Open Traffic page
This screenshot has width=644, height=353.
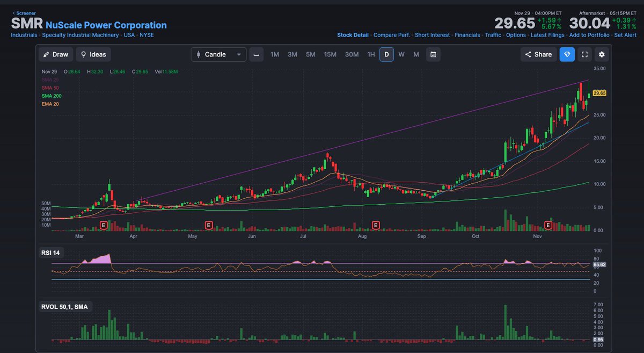(493, 35)
